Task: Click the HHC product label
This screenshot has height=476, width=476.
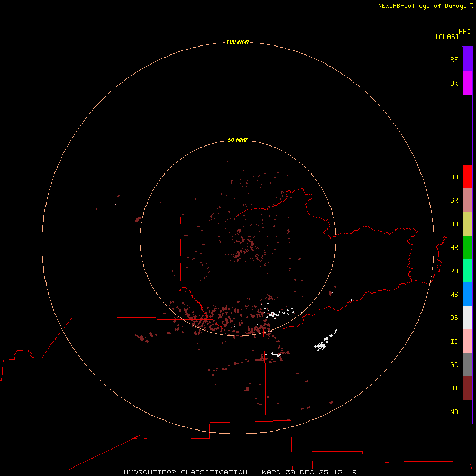Action: pyautogui.click(x=465, y=32)
